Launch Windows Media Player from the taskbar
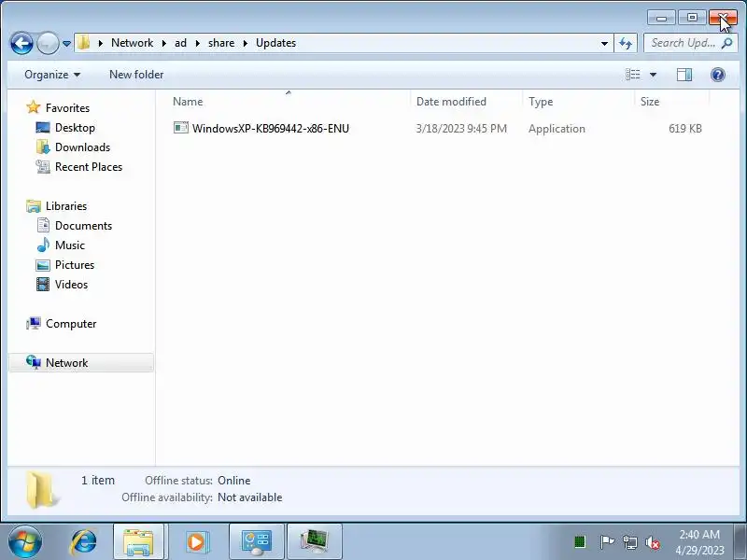The height and width of the screenshot is (560, 747). (196, 542)
